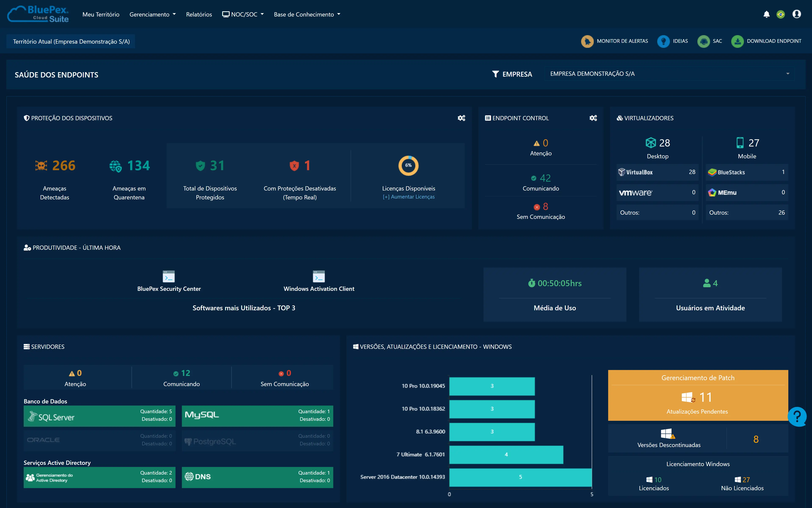Viewport: 812px width, 508px height.
Task: Click DOWNLOAD ENDPOINT label
Action: click(774, 41)
